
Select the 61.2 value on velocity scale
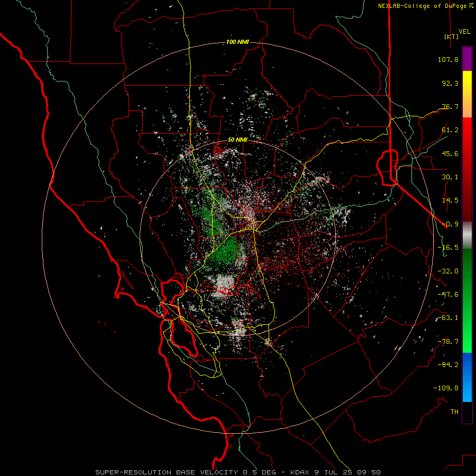(450, 130)
